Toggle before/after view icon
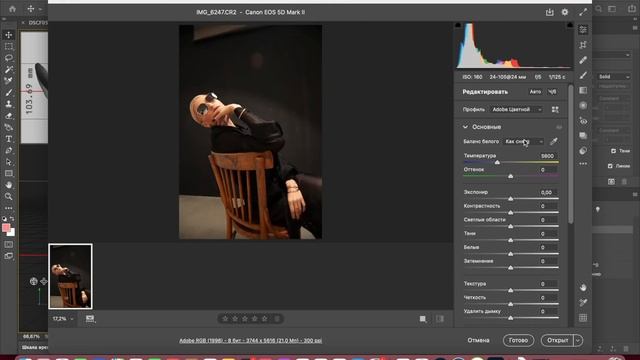 423,319
